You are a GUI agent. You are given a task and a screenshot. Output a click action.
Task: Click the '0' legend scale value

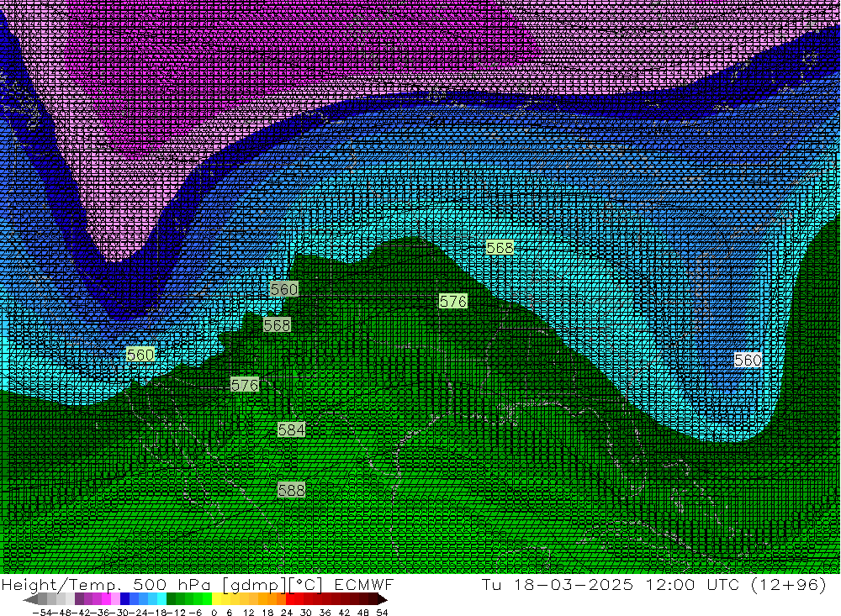(x=214, y=613)
